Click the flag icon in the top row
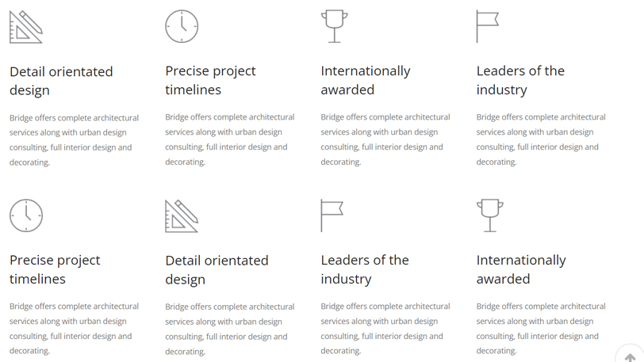 pos(487,26)
